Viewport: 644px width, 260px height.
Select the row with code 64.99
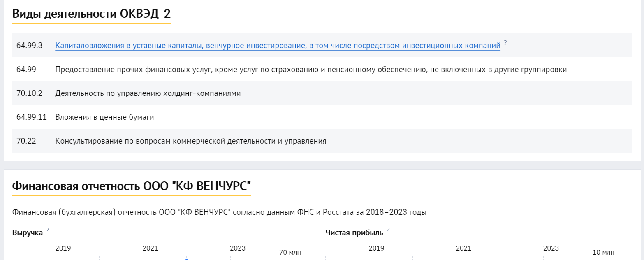pos(288,69)
